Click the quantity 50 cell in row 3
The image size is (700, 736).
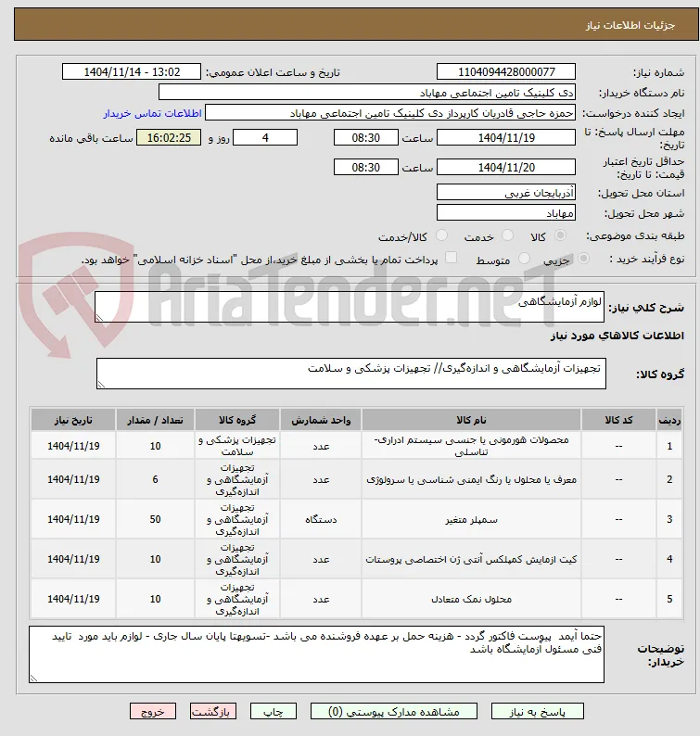pos(156,519)
